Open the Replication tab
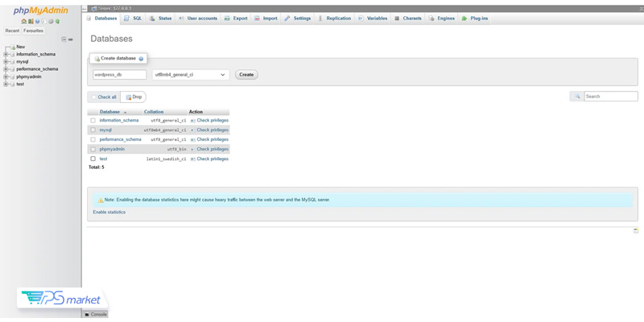 click(335, 19)
